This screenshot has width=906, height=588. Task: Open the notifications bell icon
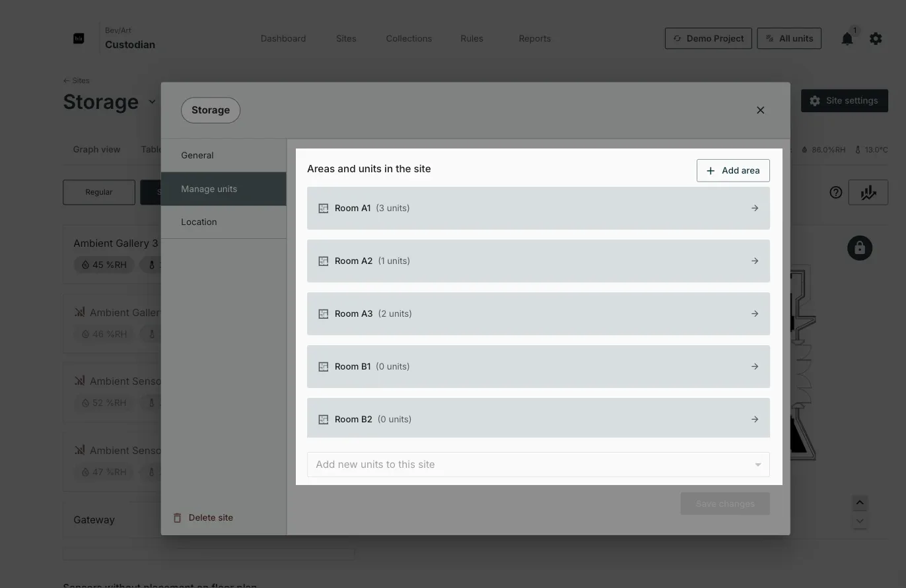coord(847,39)
